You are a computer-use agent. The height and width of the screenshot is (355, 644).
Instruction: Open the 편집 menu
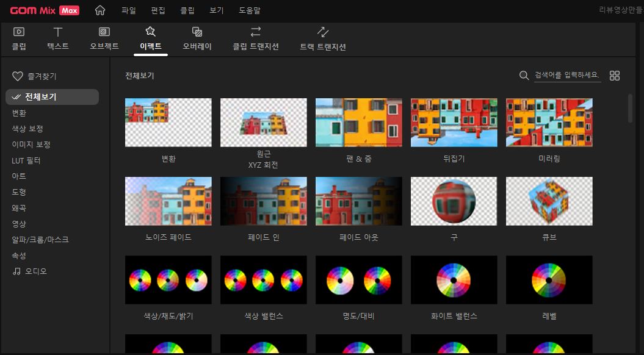coord(158,10)
